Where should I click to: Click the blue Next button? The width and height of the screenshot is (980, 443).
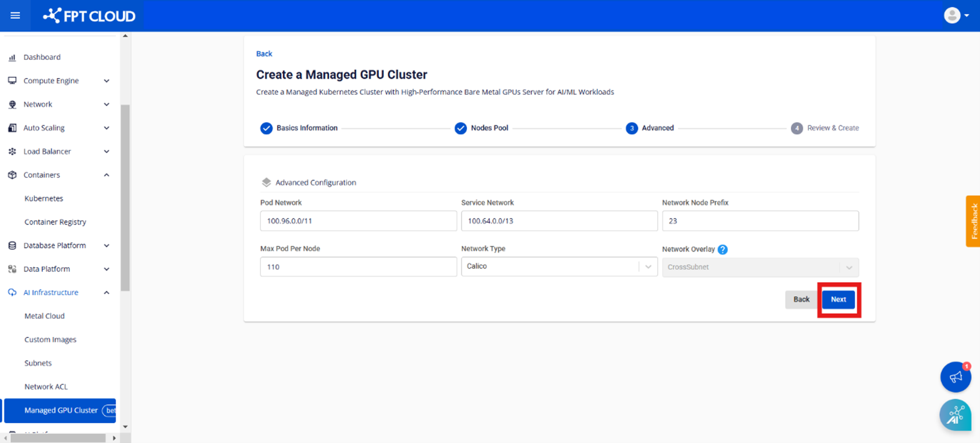click(838, 299)
